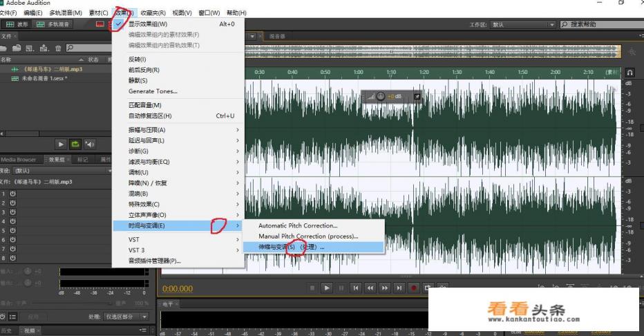
Task: Toggle power for effects rack slot 1
Action: 12,194
